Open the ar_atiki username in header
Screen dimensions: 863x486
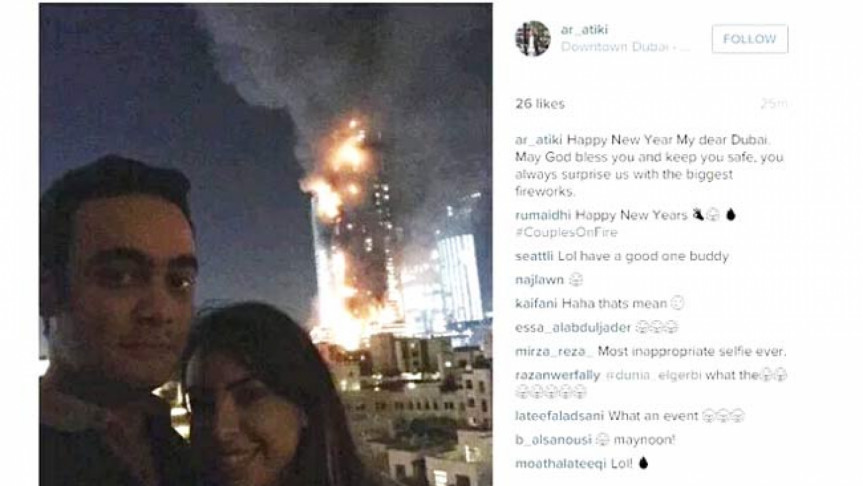[x=584, y=30]
